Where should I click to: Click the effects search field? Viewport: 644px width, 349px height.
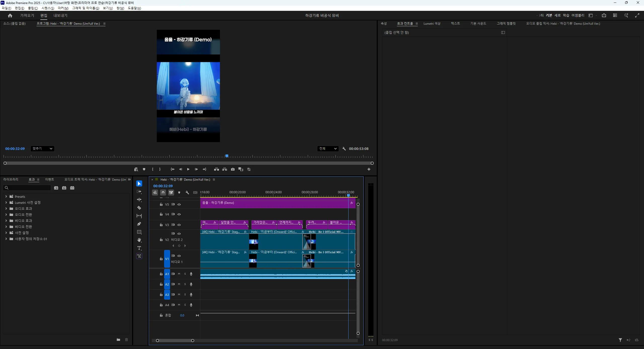(x=27, y=188)
